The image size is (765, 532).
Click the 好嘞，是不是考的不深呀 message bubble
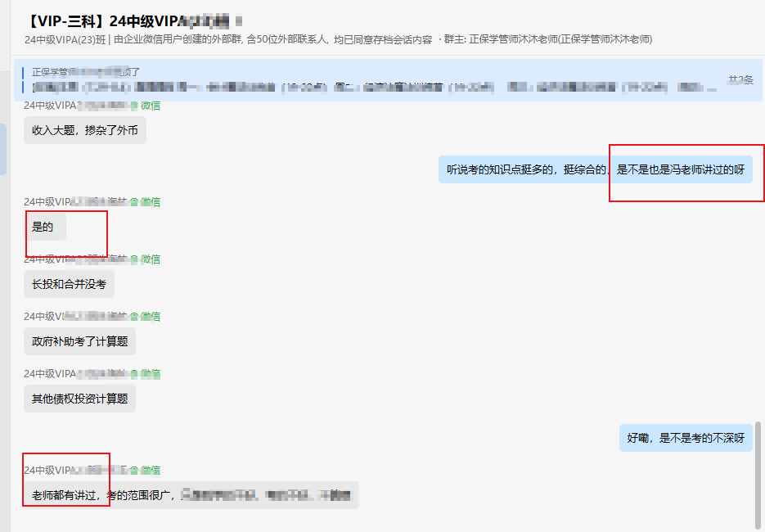[686, 438]
